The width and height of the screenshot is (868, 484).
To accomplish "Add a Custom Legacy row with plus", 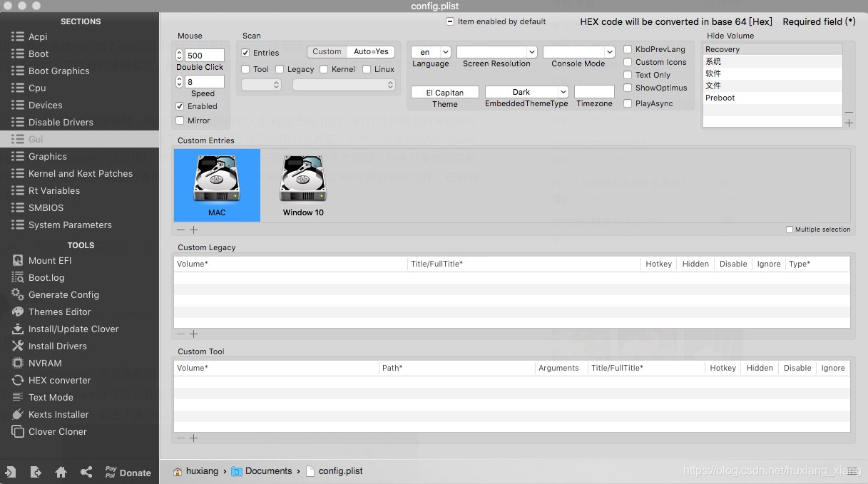I will point(193,334).
